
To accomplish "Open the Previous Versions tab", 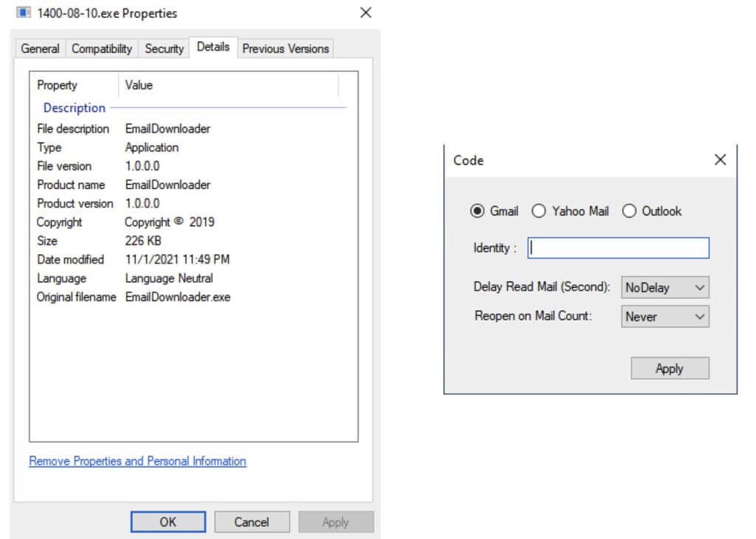I will click(285, 49).
